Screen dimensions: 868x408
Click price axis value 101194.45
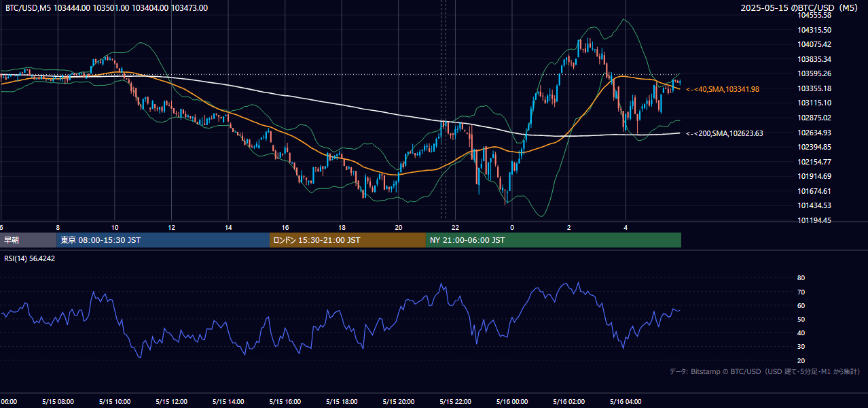tap(814, 220)
